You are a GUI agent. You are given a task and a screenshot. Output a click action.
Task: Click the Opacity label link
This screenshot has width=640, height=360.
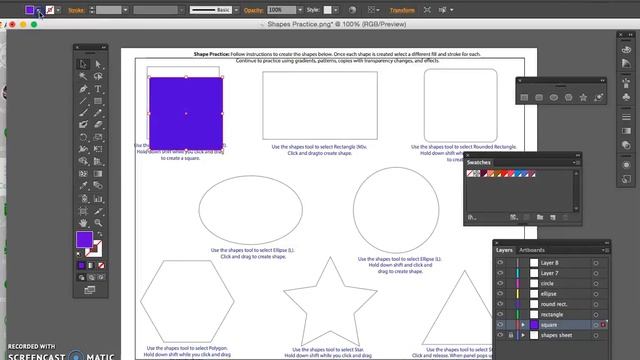pyautogui.click(x=253, y=10)
